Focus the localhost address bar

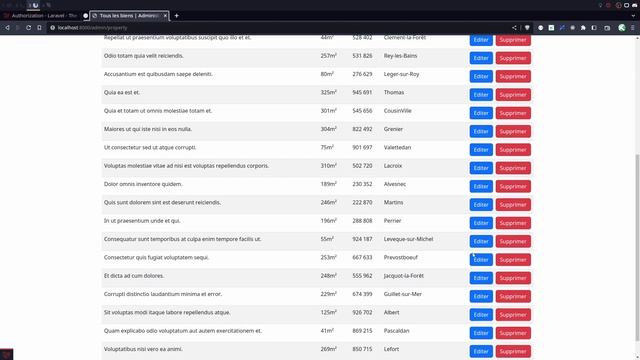[x=278, y=28]
